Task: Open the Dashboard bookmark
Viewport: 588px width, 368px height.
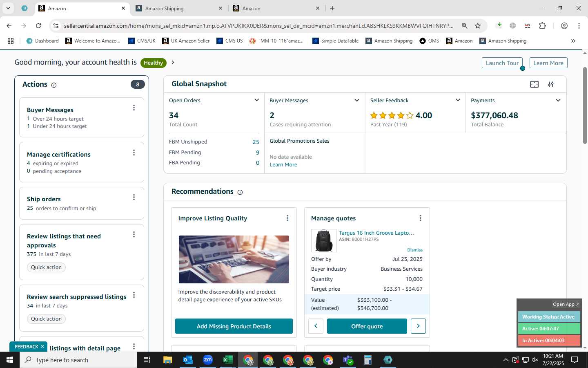Action: pos(42,41)
